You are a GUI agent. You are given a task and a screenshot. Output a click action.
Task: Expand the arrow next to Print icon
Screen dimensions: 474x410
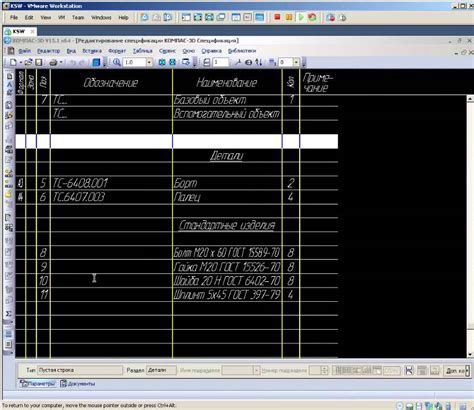[x=61, y=62]
